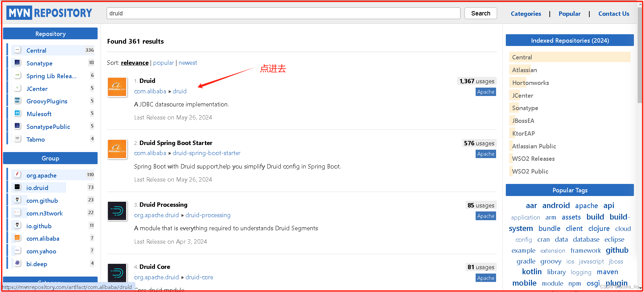644x292 pixels.
Task: Click the SonatypePublic repository icon
Action: 17,126
